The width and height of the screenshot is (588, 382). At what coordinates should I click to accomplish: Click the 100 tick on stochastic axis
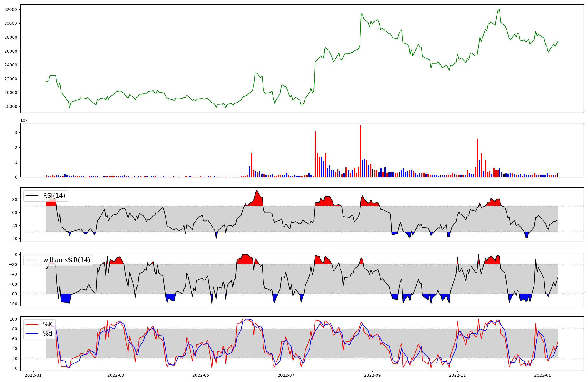coord(14,319)
